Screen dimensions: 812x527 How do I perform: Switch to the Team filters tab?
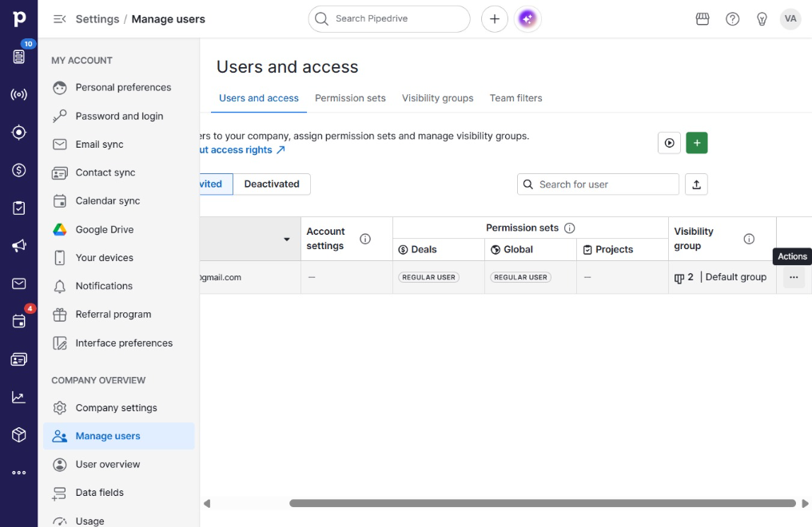tap(515, 98)
